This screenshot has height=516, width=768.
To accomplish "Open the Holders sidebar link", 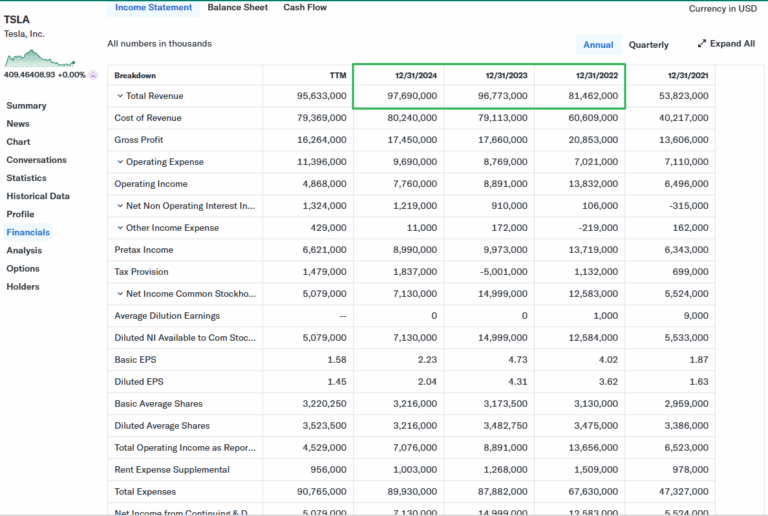I will [x=23, y=287].
